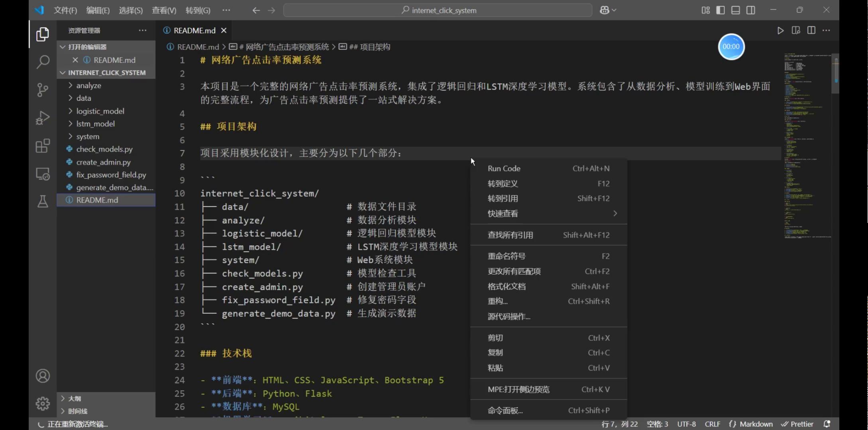Open editor more actions ellipsis
This screenshot has width=868, height=430.
[x=826, y=31]
